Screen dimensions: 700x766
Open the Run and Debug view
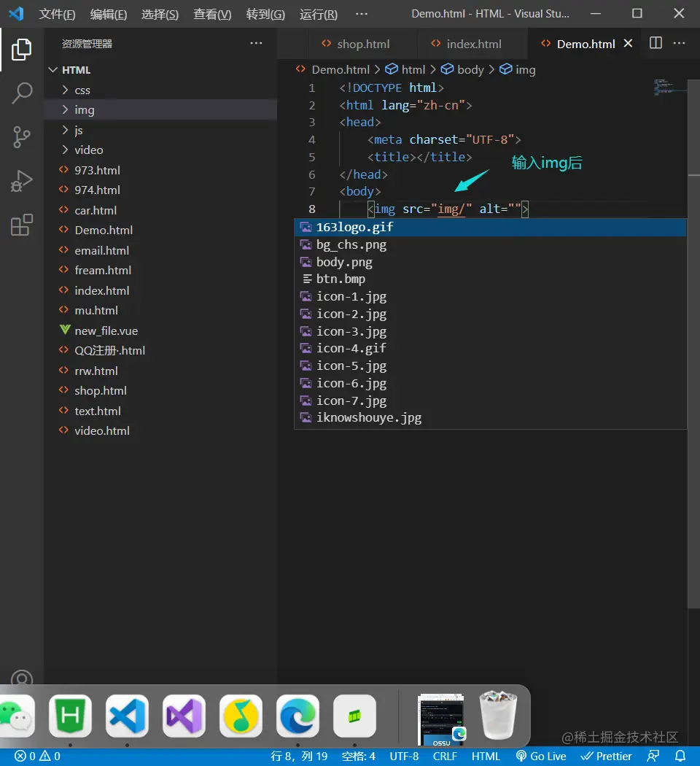pyautogui.click(x=21, y=181)
